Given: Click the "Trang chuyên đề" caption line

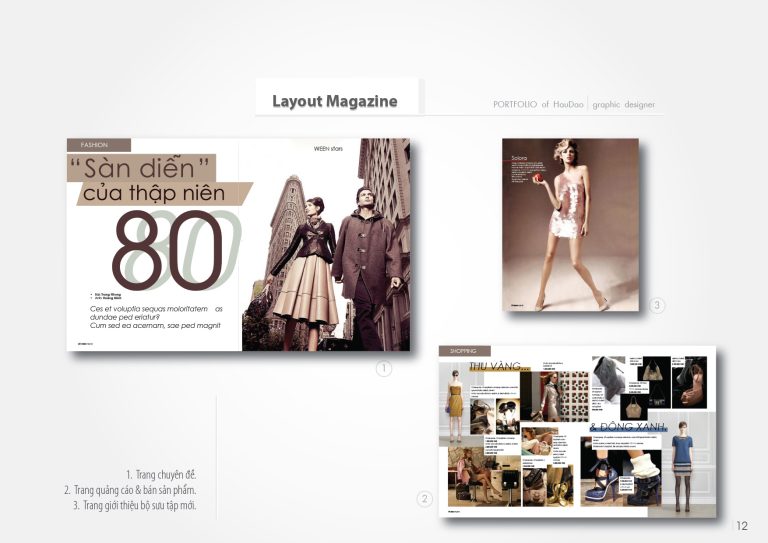Looking at the screenshot, I should (x=160, y=473).
